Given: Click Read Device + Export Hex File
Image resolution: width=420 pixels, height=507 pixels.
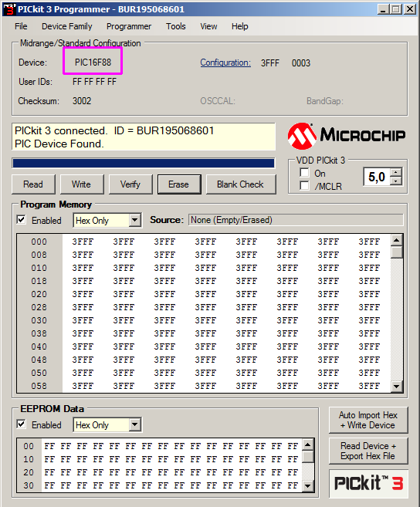Looking at the screenshot, I should coord(368,451).
